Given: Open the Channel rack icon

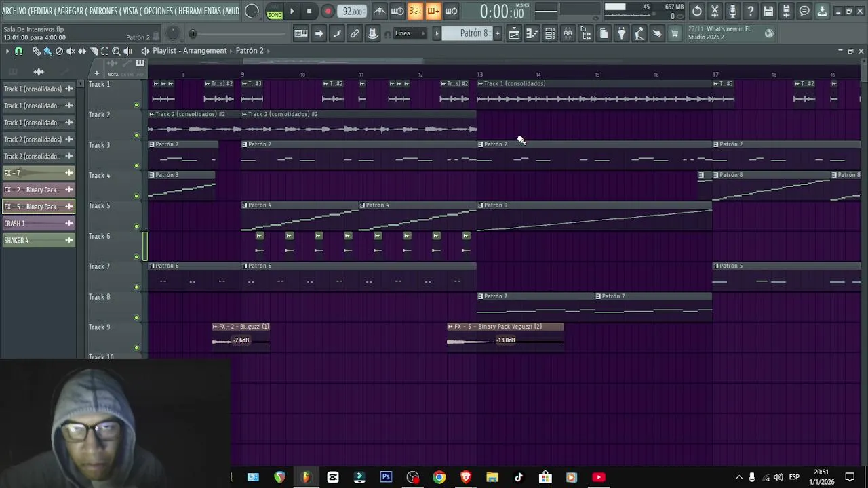Looking at the screenshot, I should (550, 33).
